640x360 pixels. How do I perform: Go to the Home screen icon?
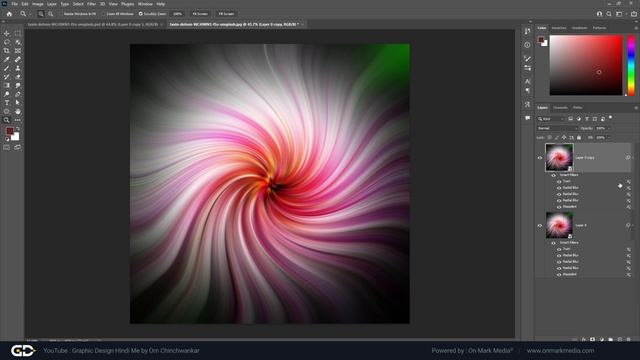(x=9, y=14)
